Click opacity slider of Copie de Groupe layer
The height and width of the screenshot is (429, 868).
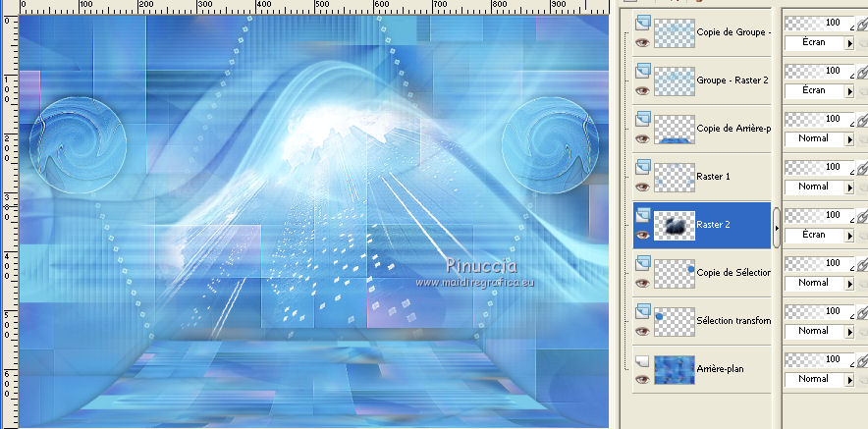[x=820, y=24]
